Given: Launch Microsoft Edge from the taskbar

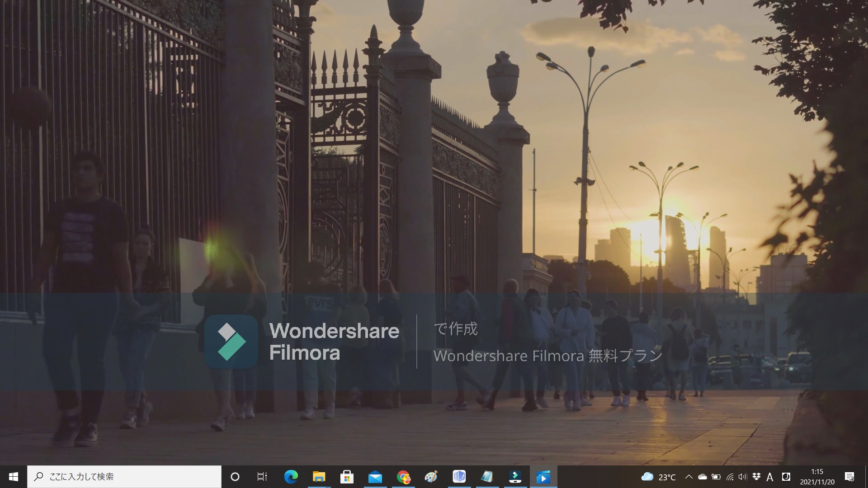Looking at the screenshot, I should 291,477.
